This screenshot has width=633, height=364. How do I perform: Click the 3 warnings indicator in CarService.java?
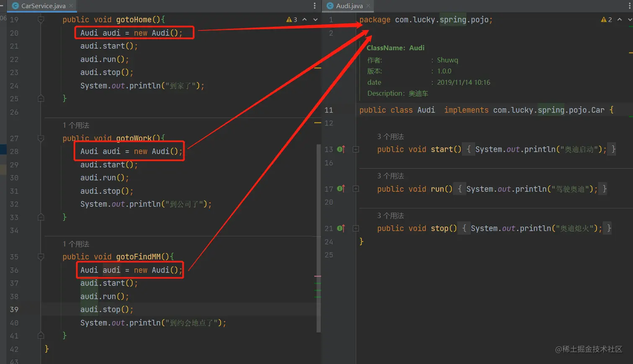tap(292, 20)
